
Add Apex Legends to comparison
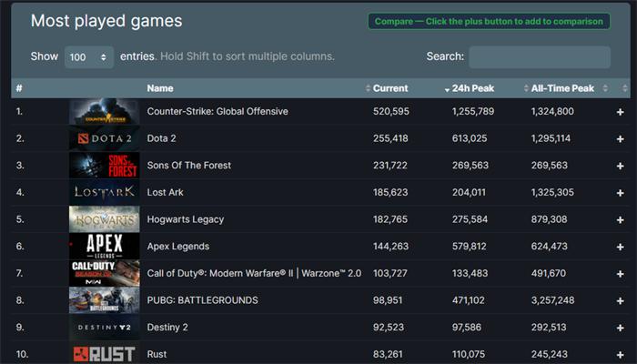tap(620, 247)
